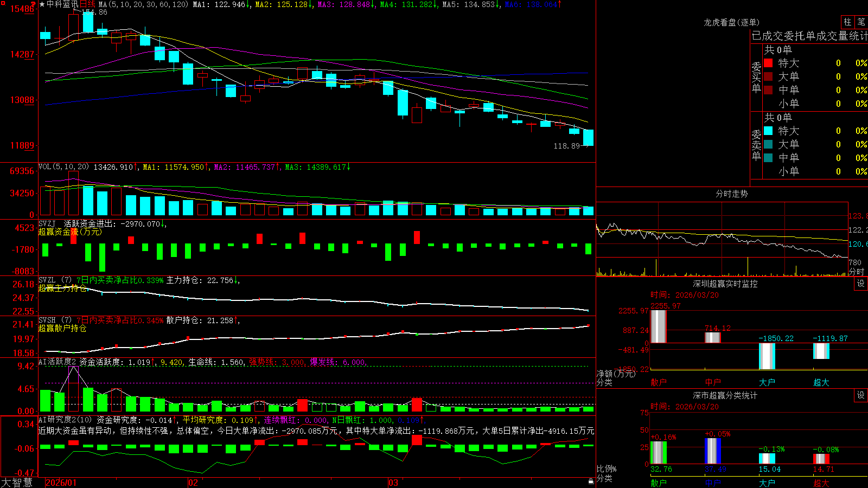Click the 委买单 section label

tap(756, 78)
